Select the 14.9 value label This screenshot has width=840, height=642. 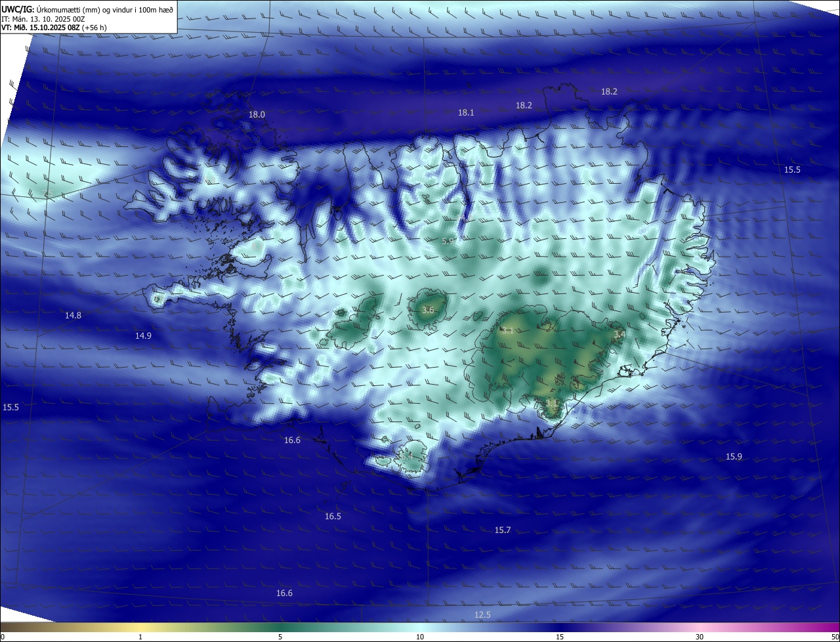tap(143, 336)
